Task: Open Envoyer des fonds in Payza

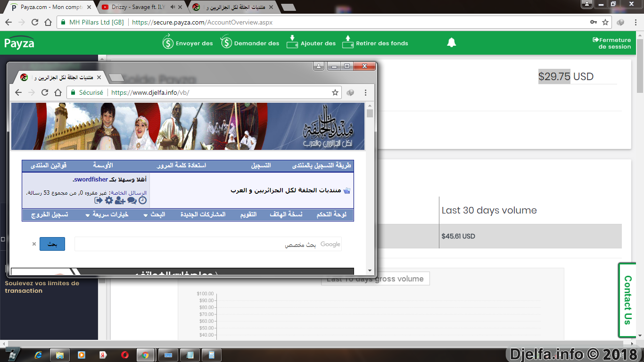Action: click(x=188, y=43)
